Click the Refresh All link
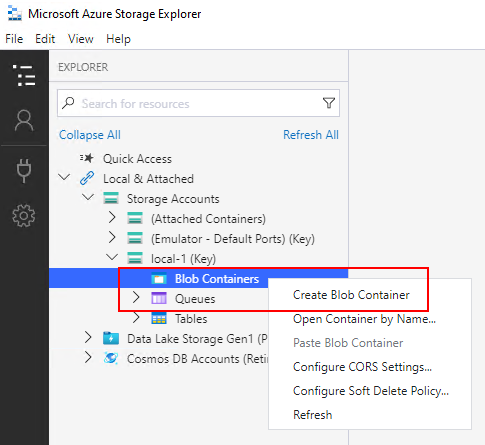Image resolution: width=485 pixels, height=445 pixels. tap(311, 135)
